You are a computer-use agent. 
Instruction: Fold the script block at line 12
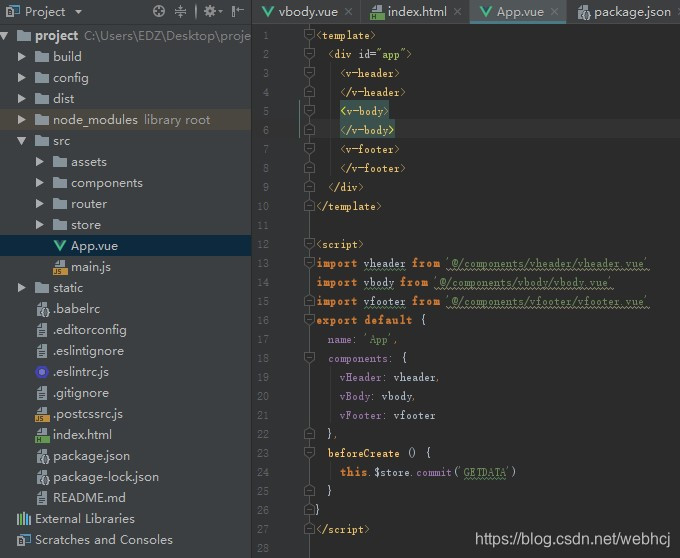(x=309, y=244)
